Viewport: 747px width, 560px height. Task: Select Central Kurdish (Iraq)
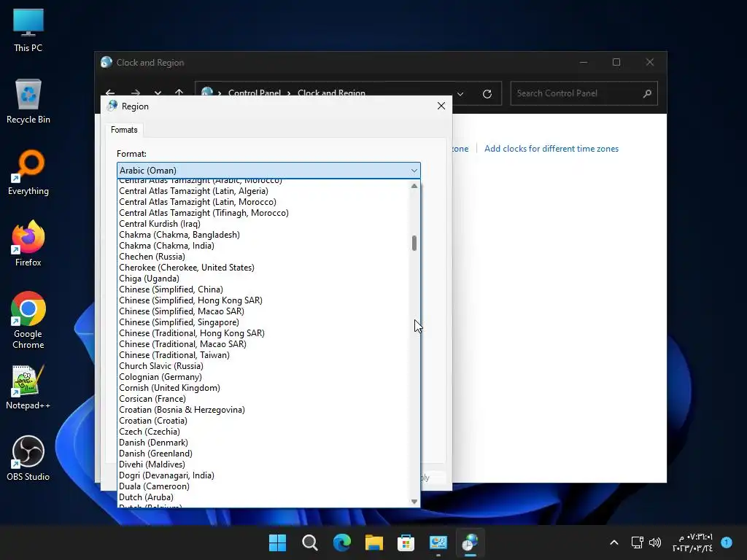click(x=263, y=224)
